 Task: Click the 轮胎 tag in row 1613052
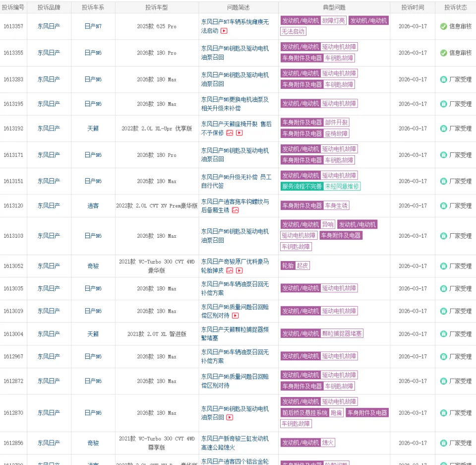tap(288, 266)
